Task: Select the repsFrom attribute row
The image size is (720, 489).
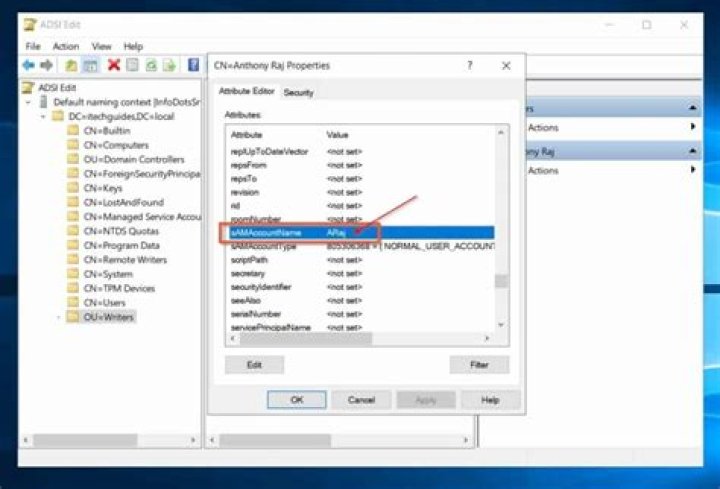Action: [x=362, y=165]
